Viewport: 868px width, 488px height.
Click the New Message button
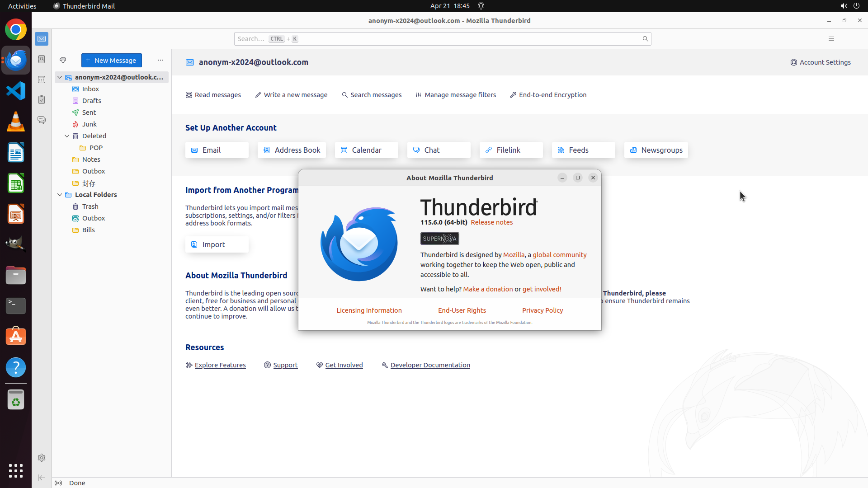[111, 60]
